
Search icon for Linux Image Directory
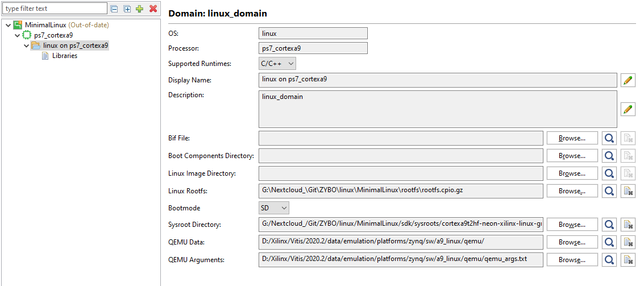pyautogui.click(x=609, y=173)
